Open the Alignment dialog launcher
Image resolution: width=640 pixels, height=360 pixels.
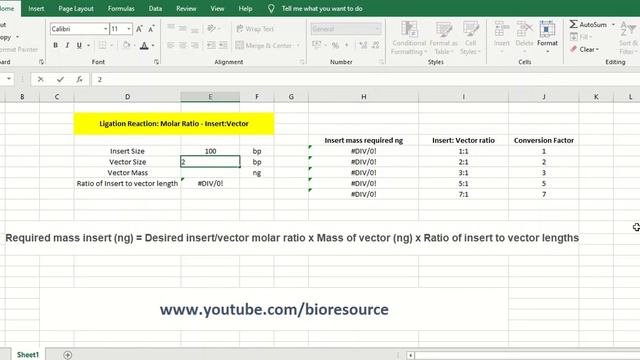pos(302,62)
